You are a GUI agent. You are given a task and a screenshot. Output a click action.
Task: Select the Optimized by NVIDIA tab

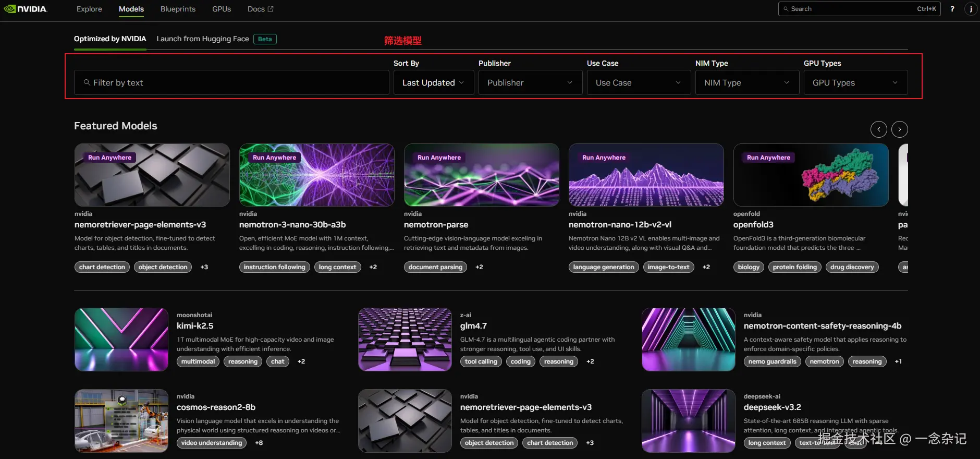pyautogui.click(x=110, y=39)
